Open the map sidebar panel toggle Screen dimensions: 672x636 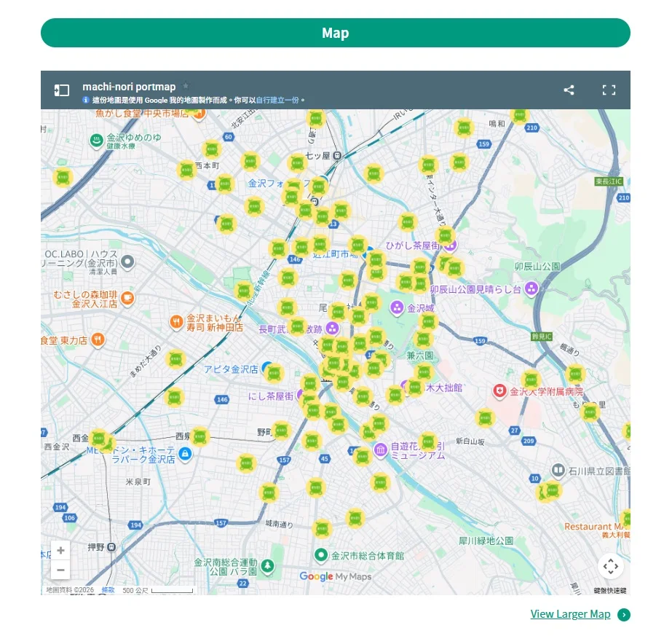pyautogui.click(x=62, y=90)
